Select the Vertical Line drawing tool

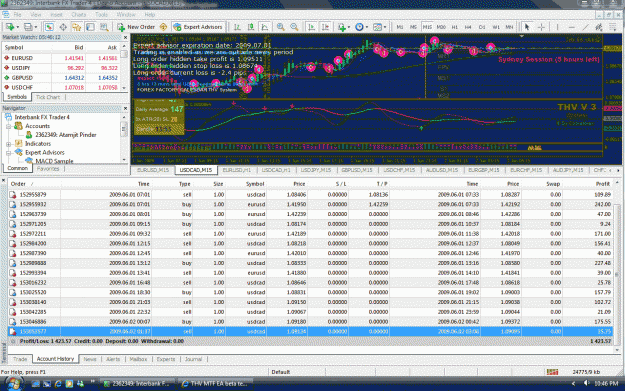click(557, 27)
